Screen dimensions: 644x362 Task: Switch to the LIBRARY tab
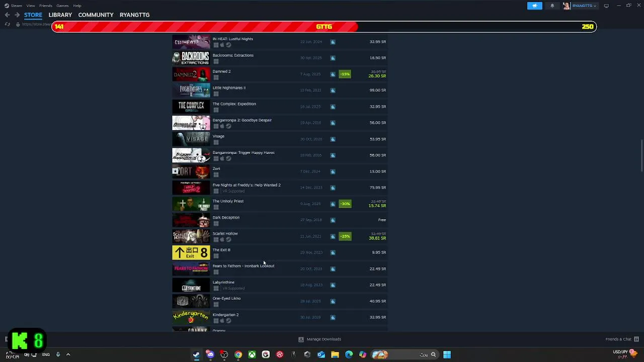tap(60, 15)
